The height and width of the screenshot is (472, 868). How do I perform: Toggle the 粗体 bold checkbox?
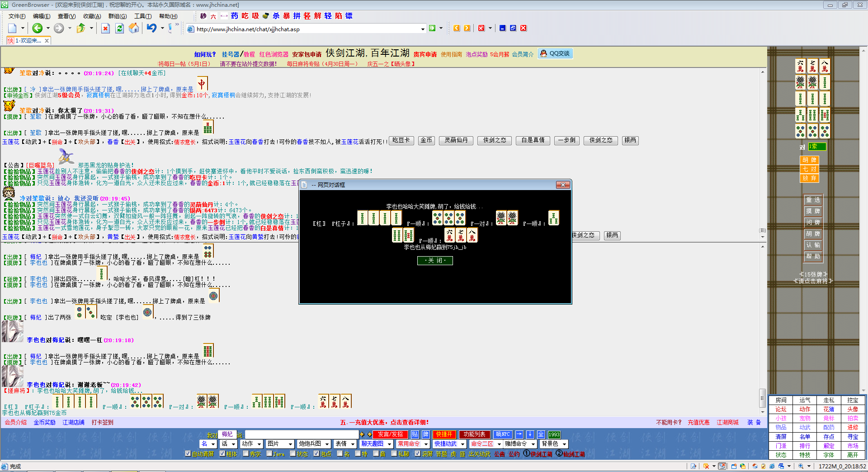point(222,453)
